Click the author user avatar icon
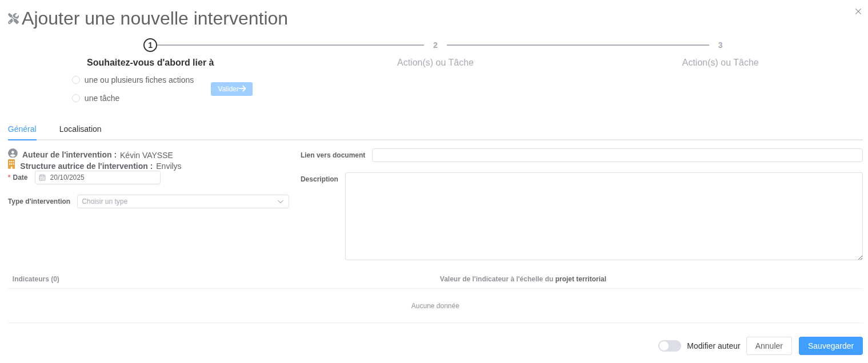This screenshot has height=363, width=868. tap(13, 154)
